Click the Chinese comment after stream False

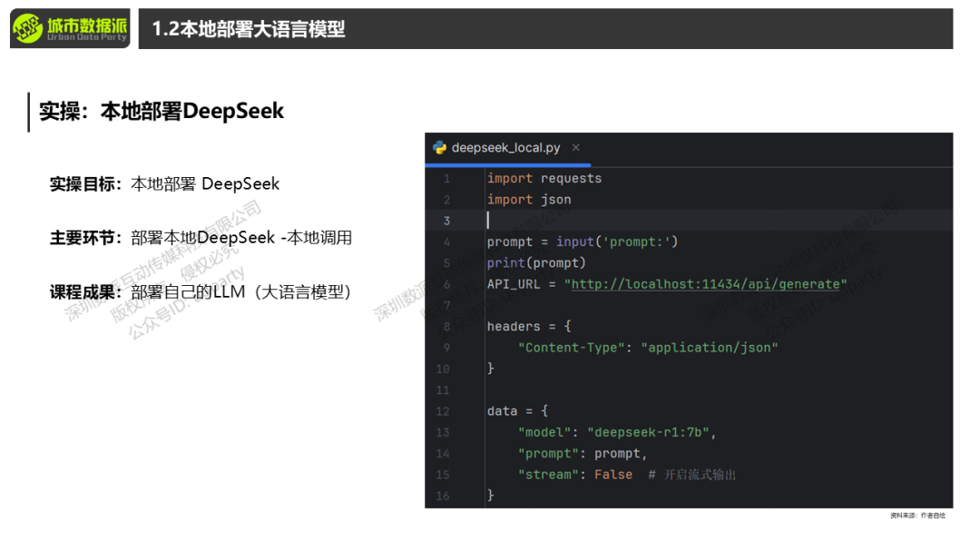click(x=699, y=475)
